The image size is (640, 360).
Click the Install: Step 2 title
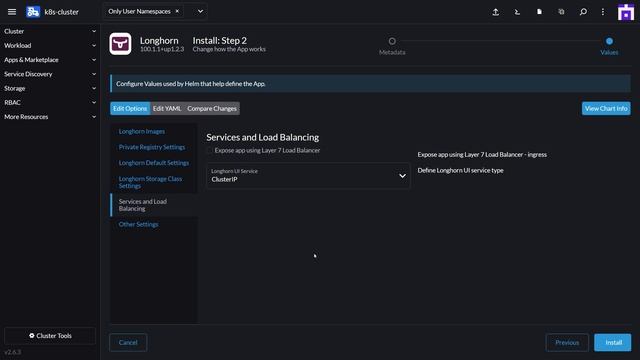[220, 40]
